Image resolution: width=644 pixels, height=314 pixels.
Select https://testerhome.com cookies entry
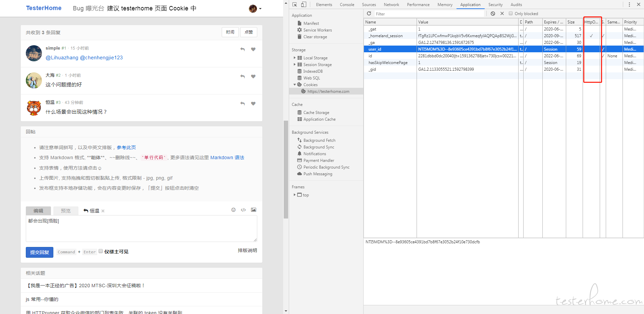pyautogui.click(x=328, y=91)
